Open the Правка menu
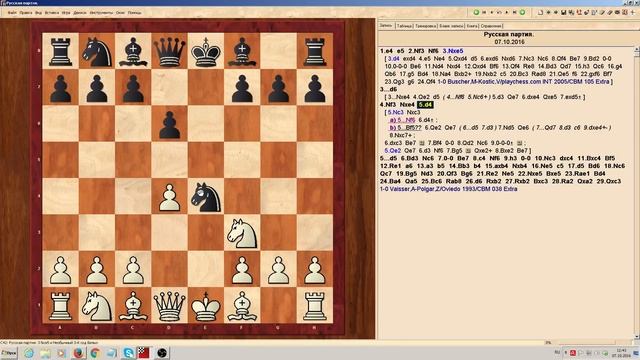Viewport: 640px width, 360px height. [x=26, y=13]
